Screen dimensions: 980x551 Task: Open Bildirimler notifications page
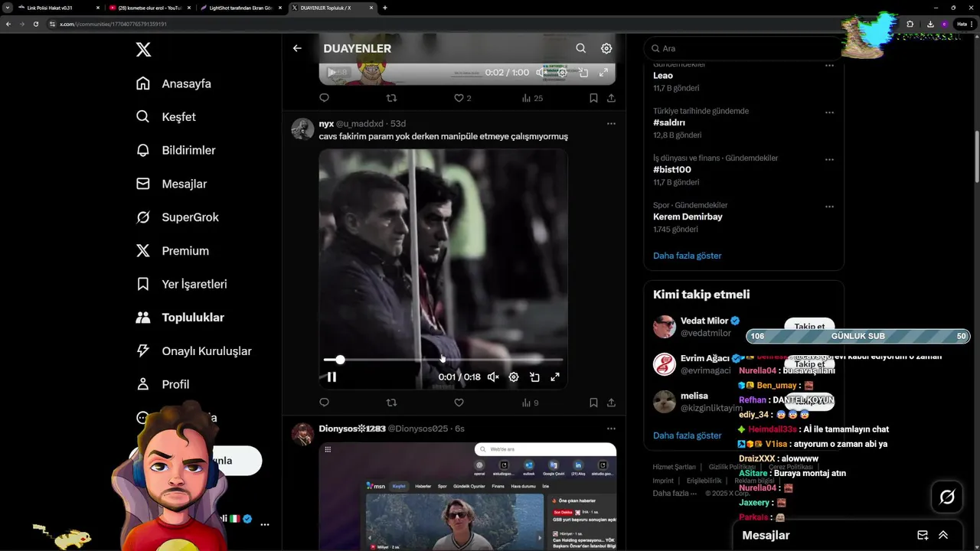pos(175,150)
